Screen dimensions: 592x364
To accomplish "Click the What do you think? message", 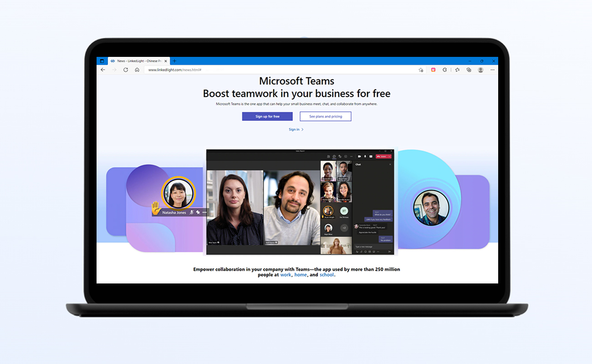I will point(383,213).
